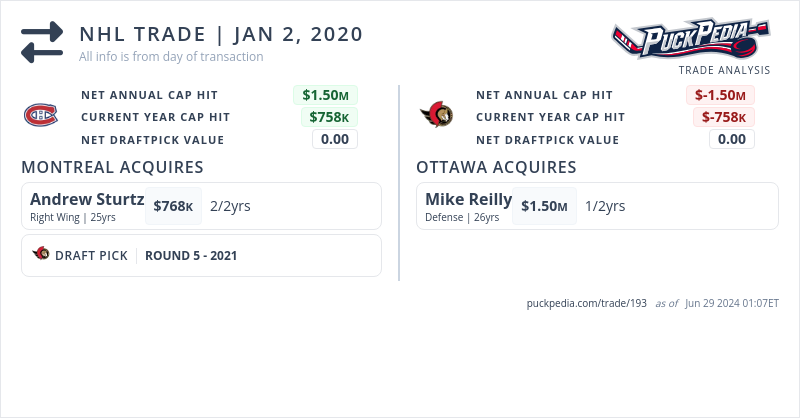
Task: Click Mike Reilly $1.50M cap hit badge
Action: click(x=544, y=206)
